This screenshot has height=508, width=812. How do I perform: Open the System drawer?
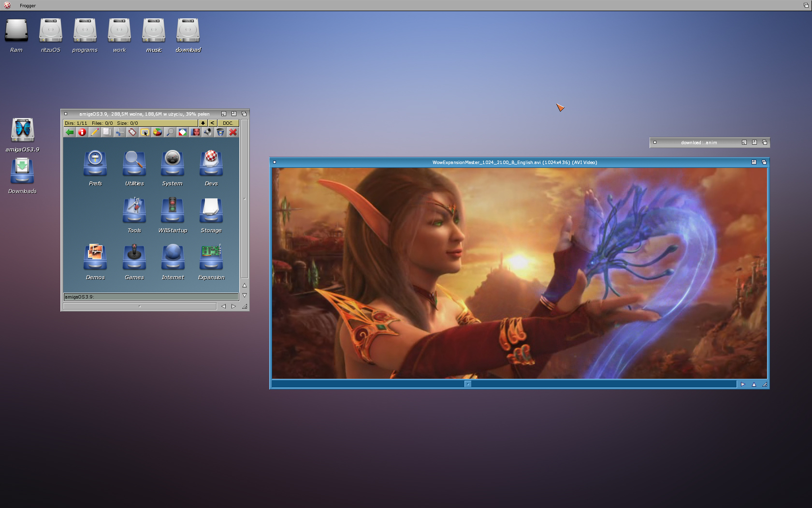[173, 168]
